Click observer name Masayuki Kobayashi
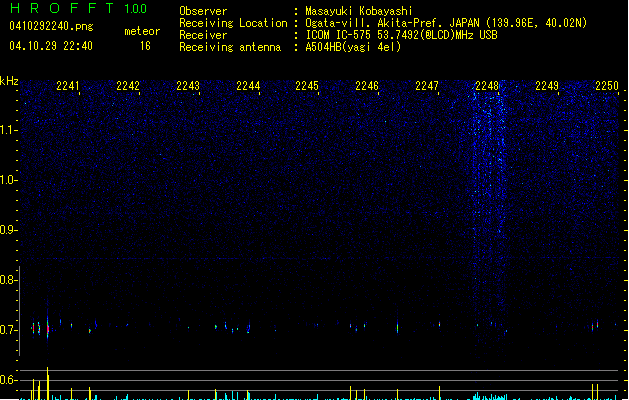The width and height of the screenshot is (629, 400). 359,11
